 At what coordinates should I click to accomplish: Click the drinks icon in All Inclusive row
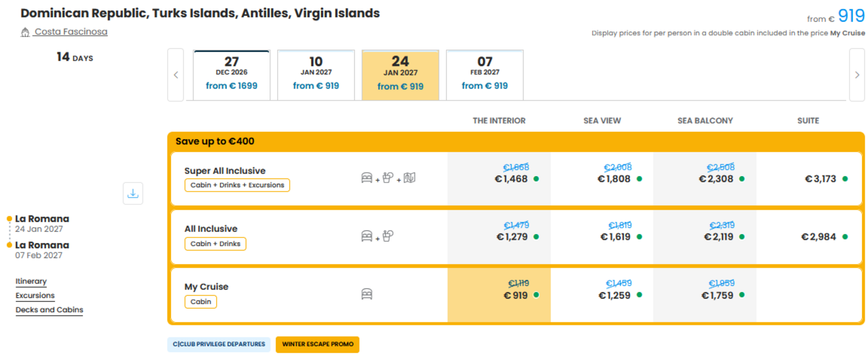point(388,236)
